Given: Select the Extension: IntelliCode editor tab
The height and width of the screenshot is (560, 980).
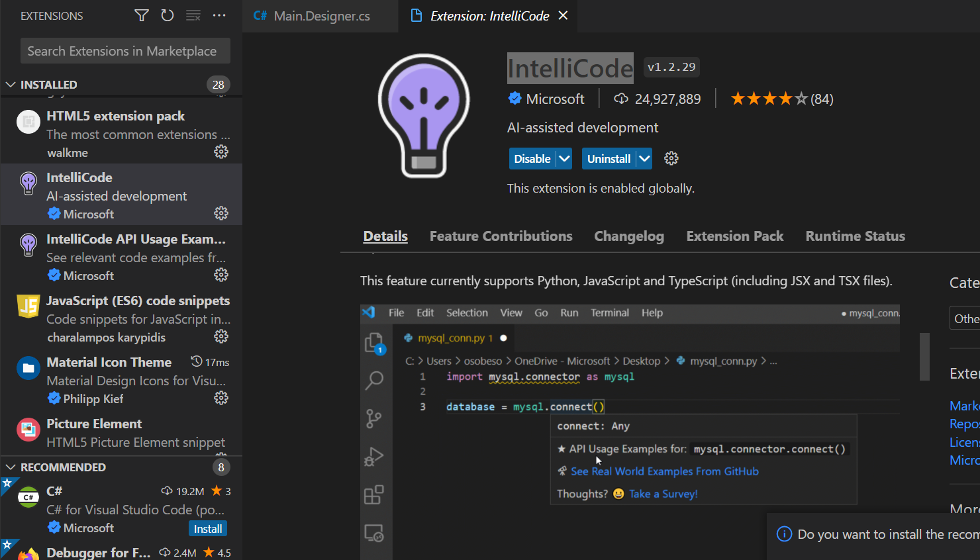Looking at the screenshot, I should 488,16.
